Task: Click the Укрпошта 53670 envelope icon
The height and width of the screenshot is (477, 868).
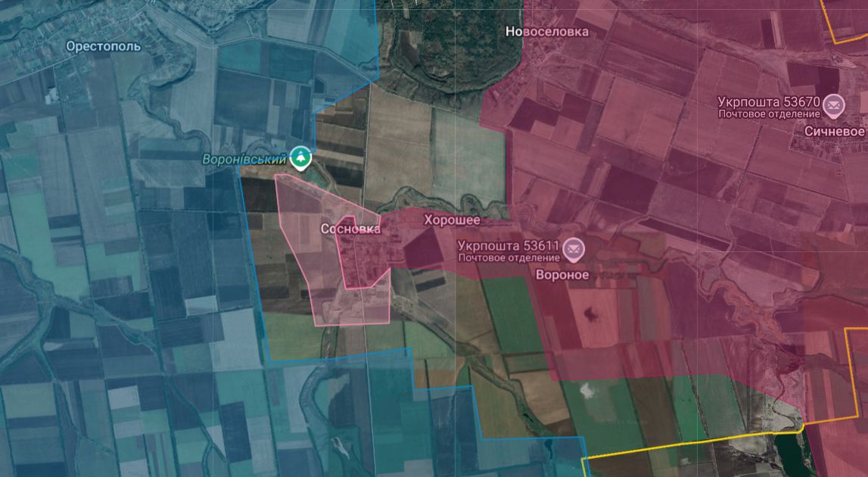Action: tap(834, 105)
